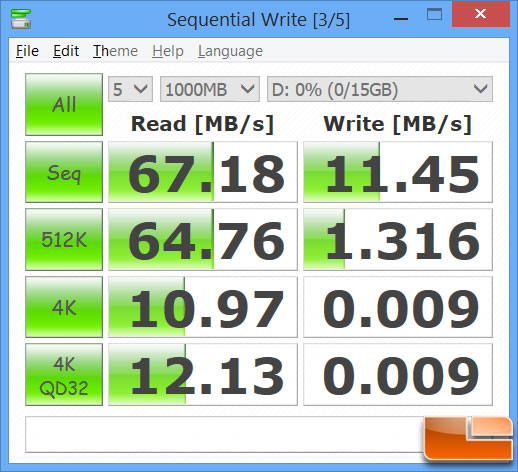Expand the drive D: selection dropdown

[380, 89]
